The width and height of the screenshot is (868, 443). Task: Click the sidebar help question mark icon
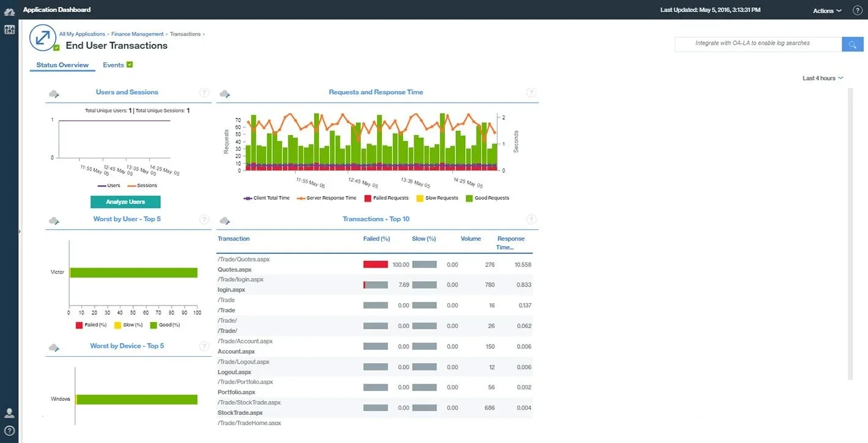coord(9,430)
